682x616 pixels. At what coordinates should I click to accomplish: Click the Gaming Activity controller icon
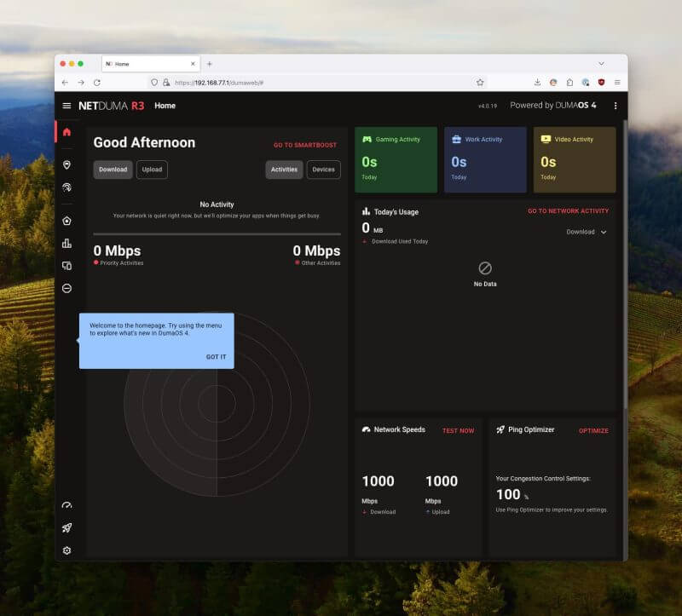point(367,139)
